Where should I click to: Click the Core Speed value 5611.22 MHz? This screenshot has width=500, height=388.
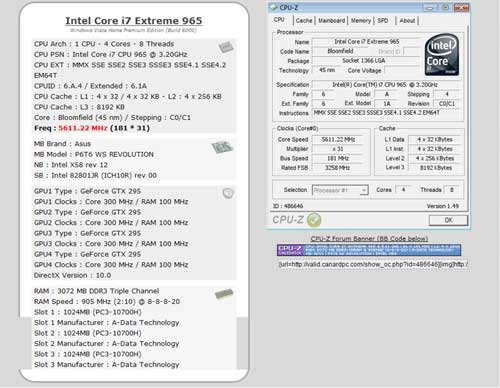point(338,139)
